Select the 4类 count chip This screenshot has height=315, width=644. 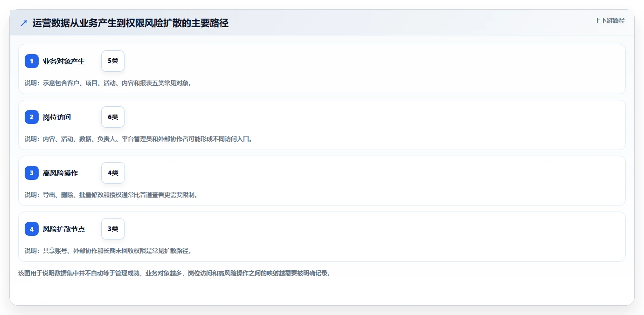(x=113, y=173)
